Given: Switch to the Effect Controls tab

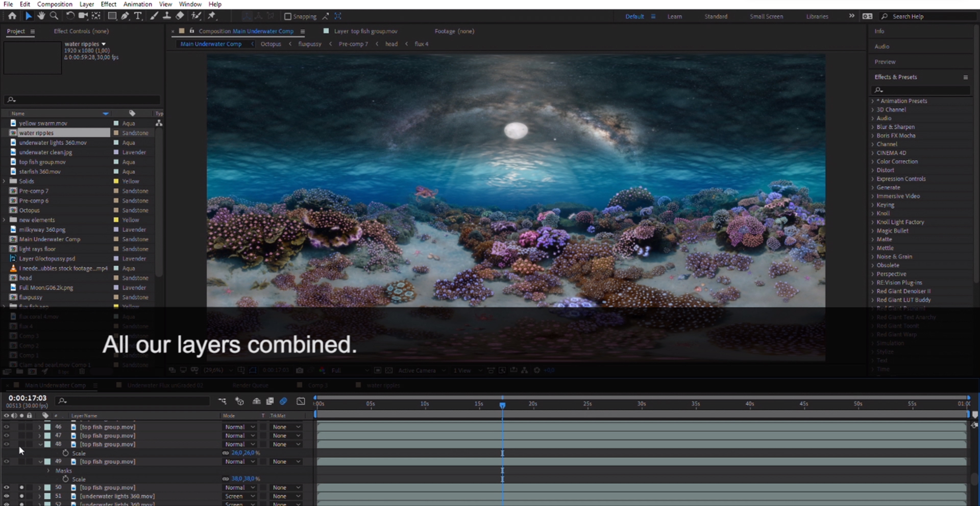Looking at the screenshot, I should pyautogui.click(x=81, y=31).
